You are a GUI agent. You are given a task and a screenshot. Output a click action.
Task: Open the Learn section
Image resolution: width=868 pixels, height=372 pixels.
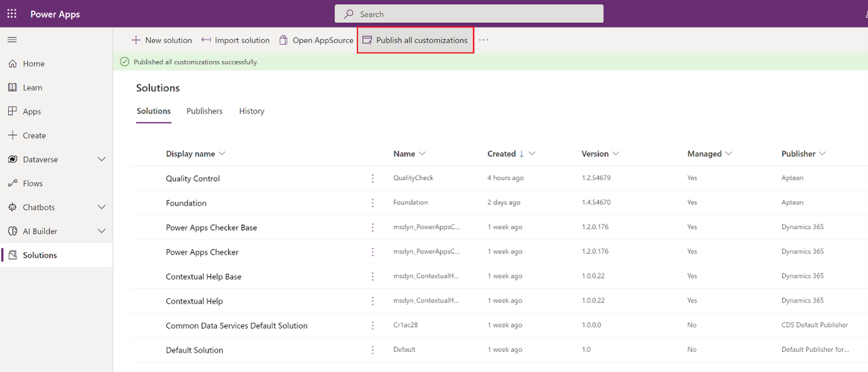coord(32,88)
